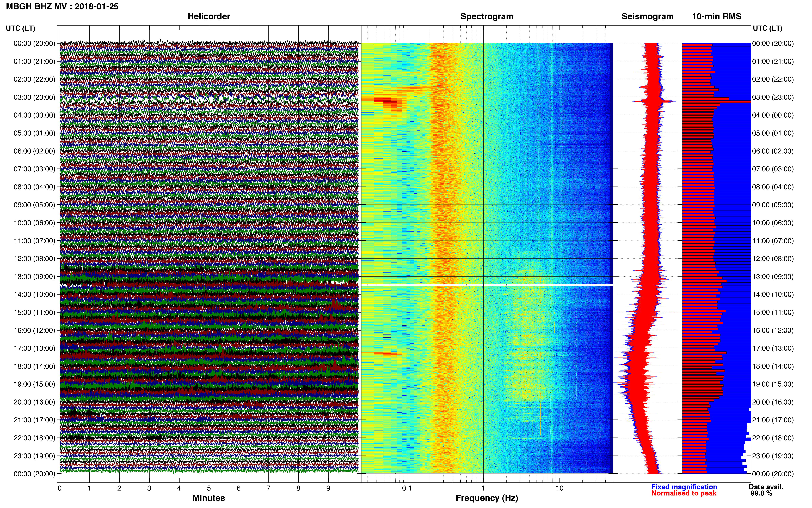Click 15:00 (11:00) on the helicorder time axis
812x508 pixels.
pos(34,312)
